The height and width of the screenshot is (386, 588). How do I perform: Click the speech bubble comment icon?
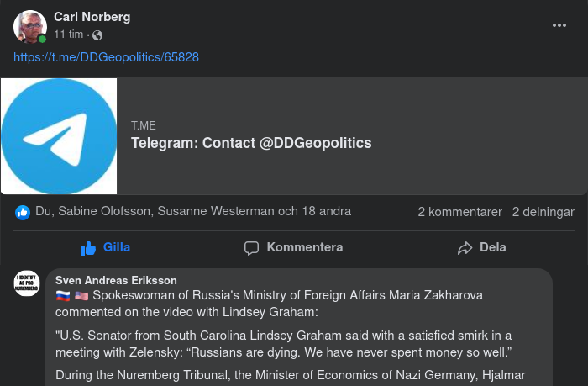pyautogui.click(x=251, y=248)
